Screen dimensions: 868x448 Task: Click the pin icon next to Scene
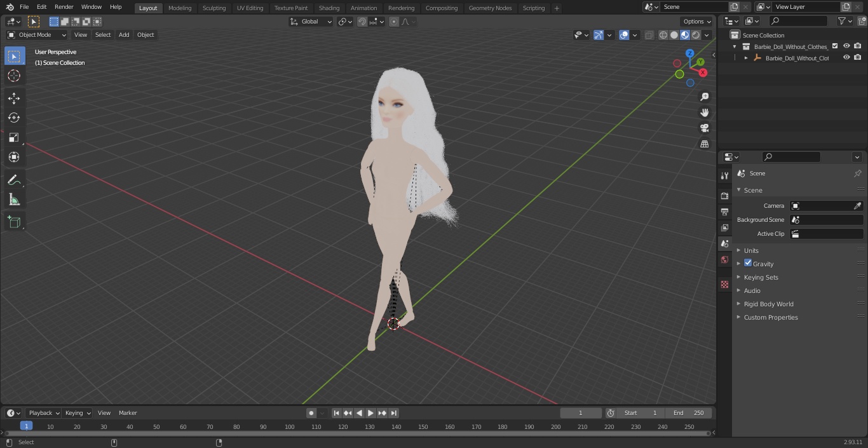tap(857, 173)
